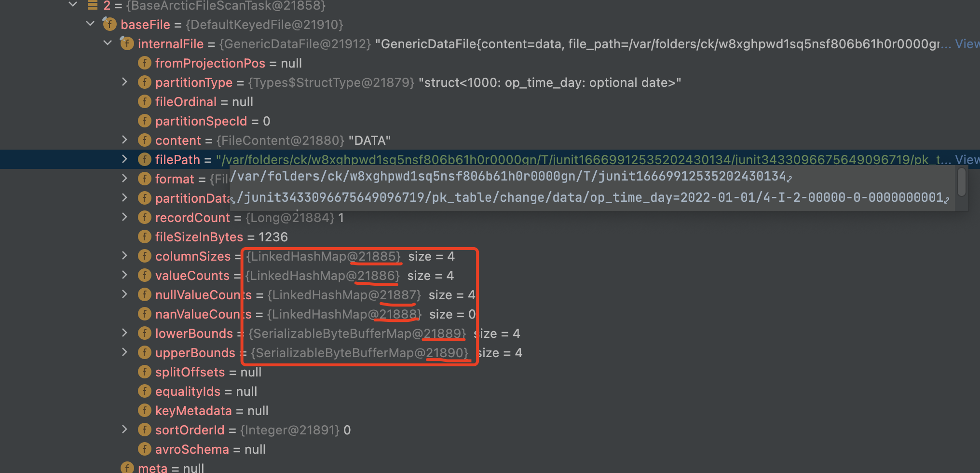
Task: Click the field icon beside recordCount
Action: pyautogui.click(x=144, y=217)
